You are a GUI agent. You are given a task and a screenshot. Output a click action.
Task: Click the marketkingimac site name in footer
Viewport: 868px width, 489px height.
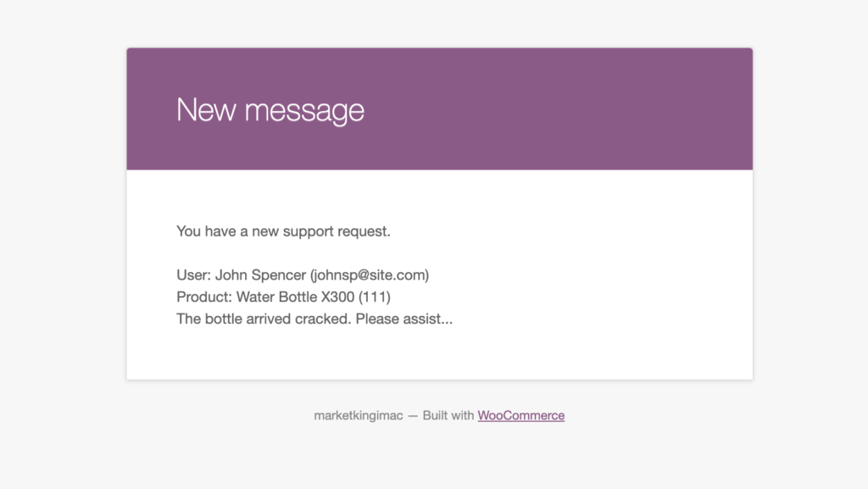click(x=359, y=415)
